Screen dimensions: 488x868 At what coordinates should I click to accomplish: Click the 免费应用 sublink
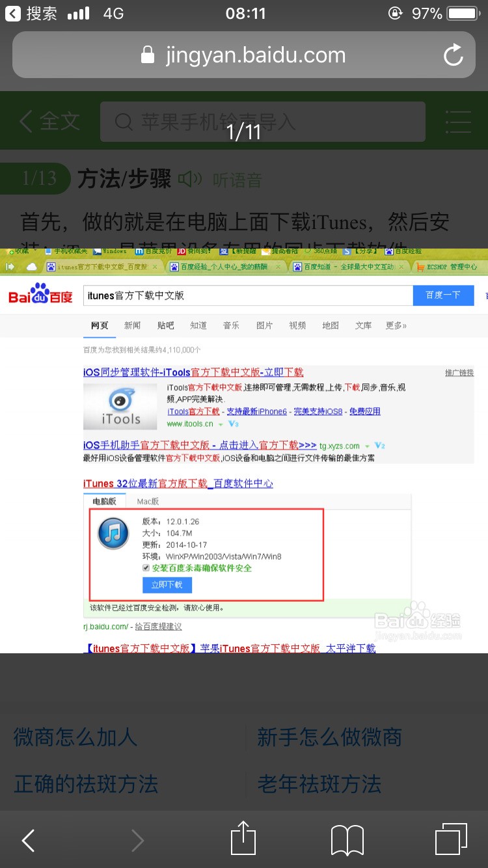point(365,411)
